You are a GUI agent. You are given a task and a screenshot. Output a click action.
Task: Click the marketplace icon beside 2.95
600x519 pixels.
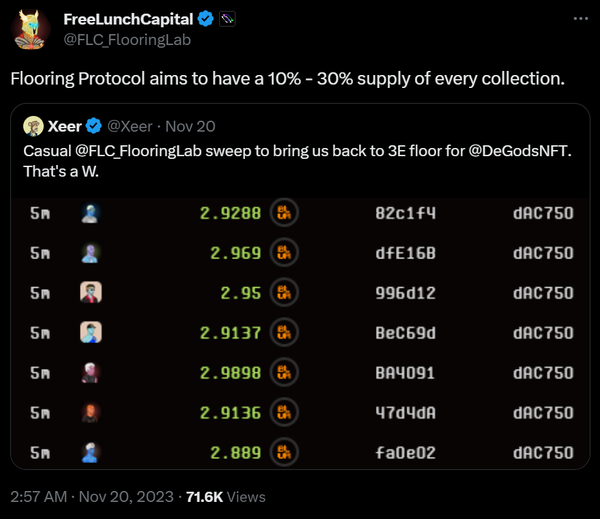(x=286, y=292)
